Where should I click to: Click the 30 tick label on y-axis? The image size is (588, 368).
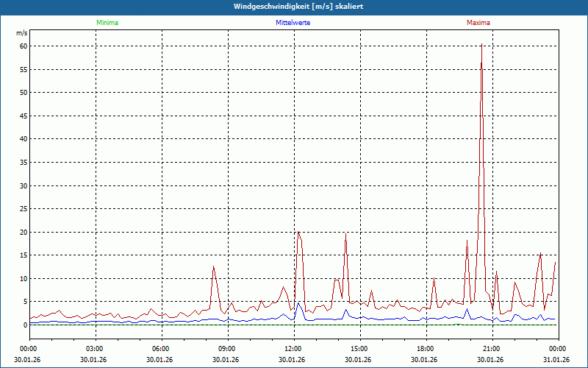pos(23,185)
